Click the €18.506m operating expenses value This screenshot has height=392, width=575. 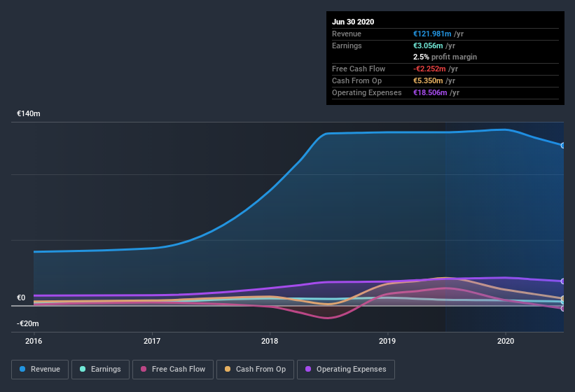point(430,92)
